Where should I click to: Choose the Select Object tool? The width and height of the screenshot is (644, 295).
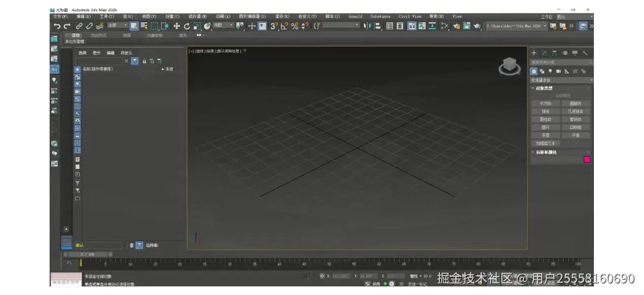[134, 26]
